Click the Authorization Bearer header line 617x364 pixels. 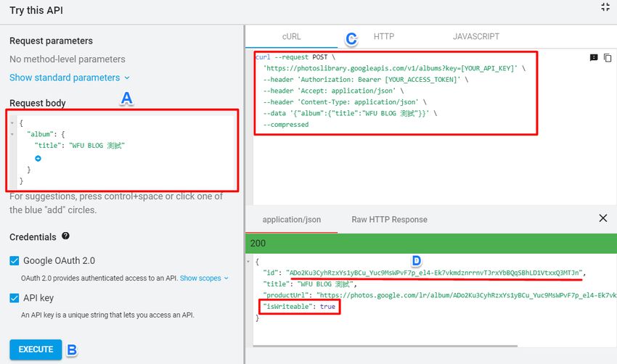(x=366, y=80)
